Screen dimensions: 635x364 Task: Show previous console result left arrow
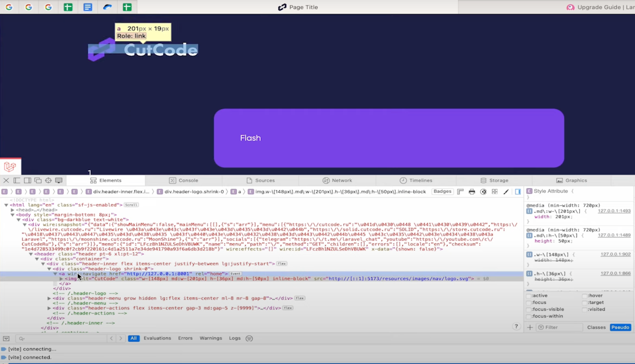(112, 338)
